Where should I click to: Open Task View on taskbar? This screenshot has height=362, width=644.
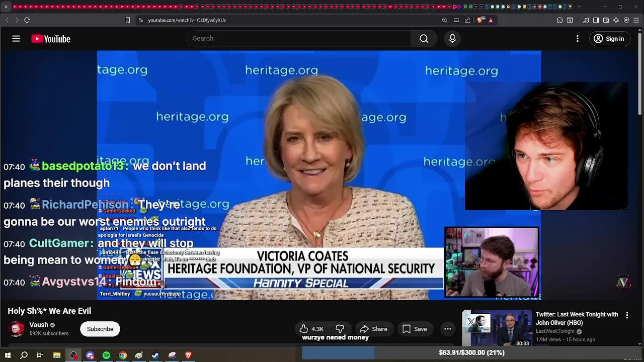point(40,355)
